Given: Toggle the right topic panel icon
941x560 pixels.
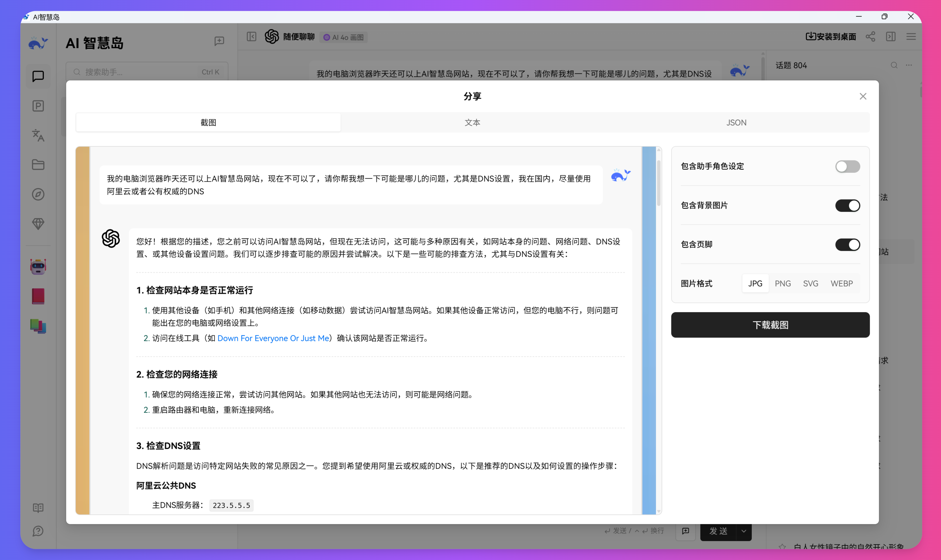Looking at the screenshot, I should tap(891, 37).
